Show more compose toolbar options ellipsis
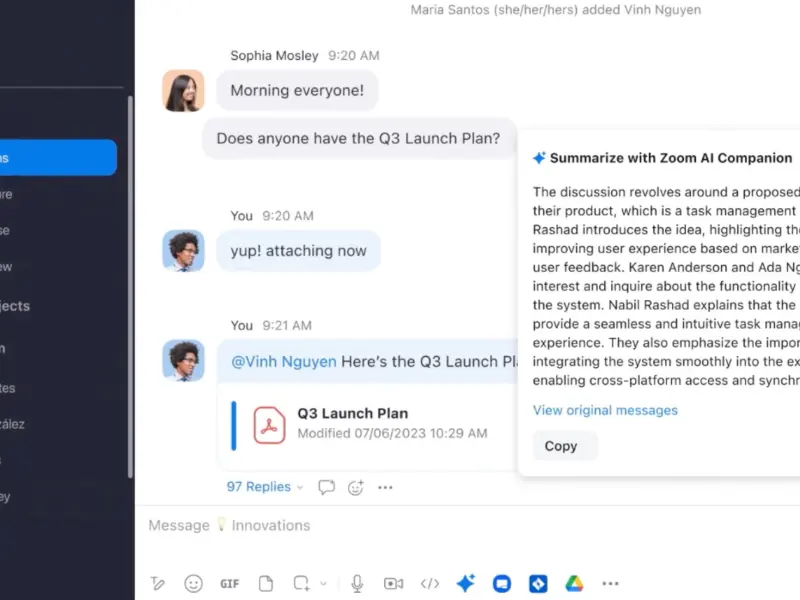This screenshot has height=600, width=800. (610, 583)
